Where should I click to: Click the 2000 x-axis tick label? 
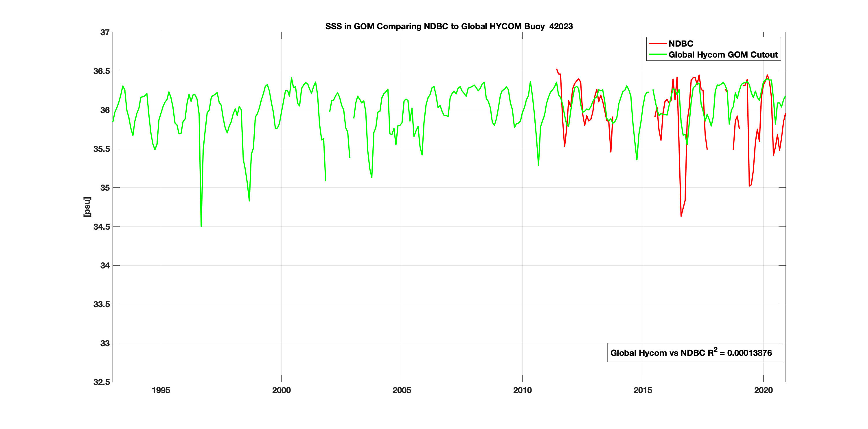tap(281, 390)
